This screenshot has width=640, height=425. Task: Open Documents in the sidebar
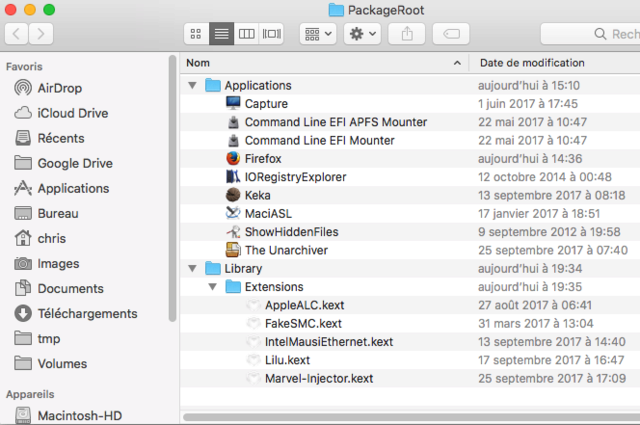tap(59, 289)
